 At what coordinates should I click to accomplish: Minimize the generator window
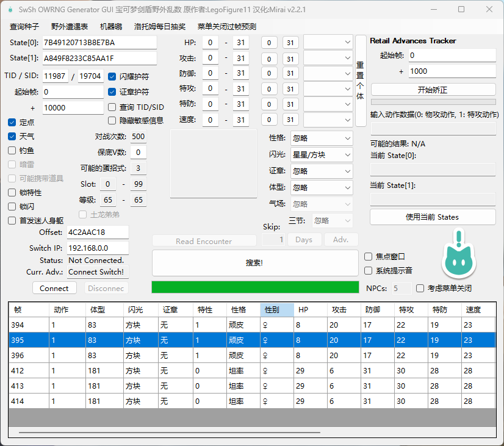click(433, 10)
